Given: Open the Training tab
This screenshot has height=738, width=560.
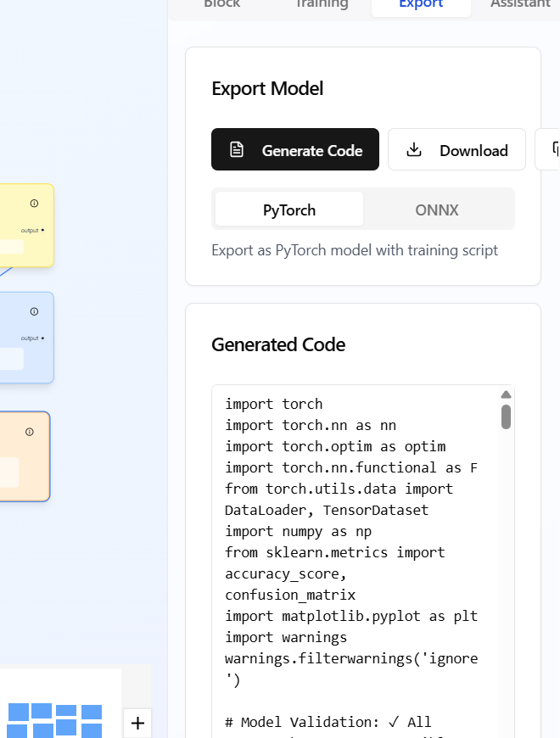Looking at the screenshot, I should pos(322,4).
